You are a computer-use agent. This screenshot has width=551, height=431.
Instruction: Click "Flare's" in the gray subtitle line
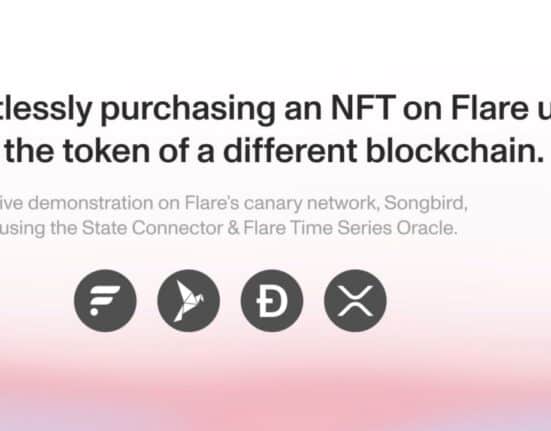coord(212,203)
